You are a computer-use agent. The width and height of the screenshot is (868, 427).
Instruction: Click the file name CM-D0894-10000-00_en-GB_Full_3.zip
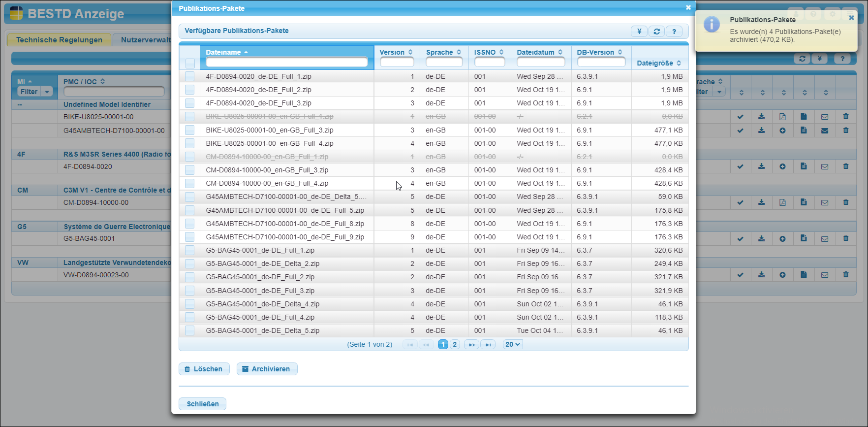click(x=267, y=170)
